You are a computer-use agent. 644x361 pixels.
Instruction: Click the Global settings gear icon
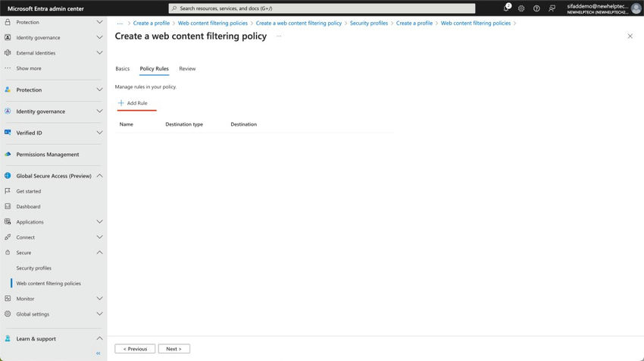pyautogui.click(x=8, y=314)
